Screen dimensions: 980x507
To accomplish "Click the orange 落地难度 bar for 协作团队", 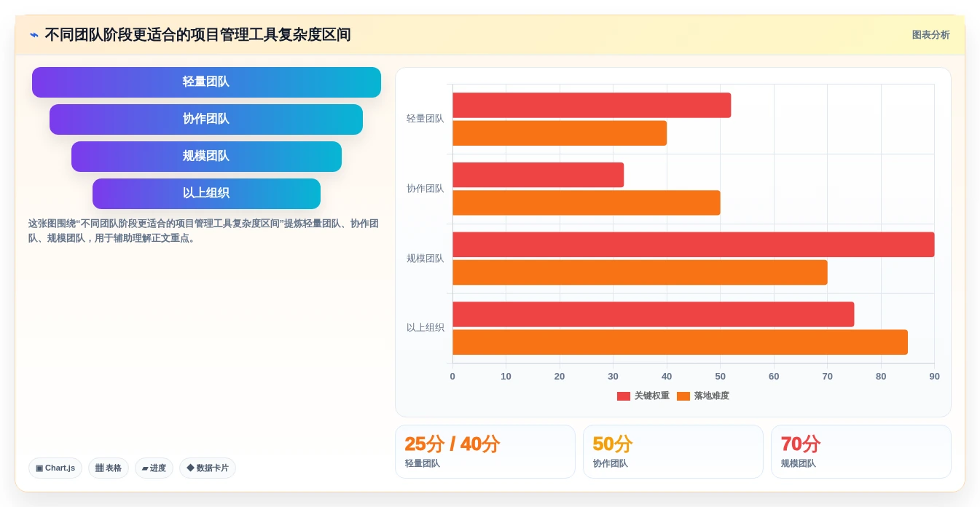I will point(587,203).
